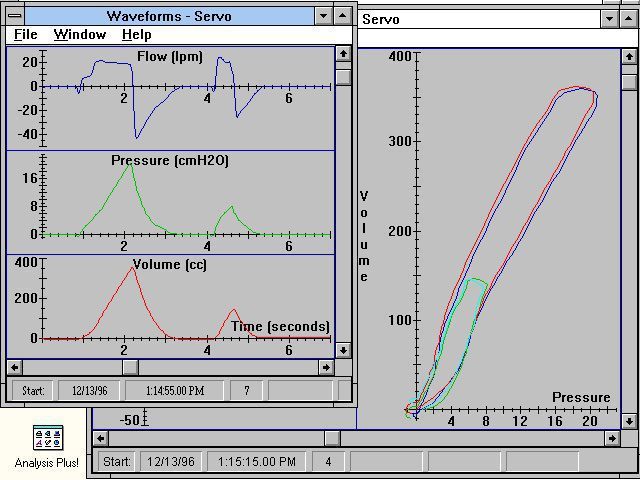
Task: Click the Waveforms horizontal scrollbar left arrow
Action: pyautogui.click(x=15, y=367)
